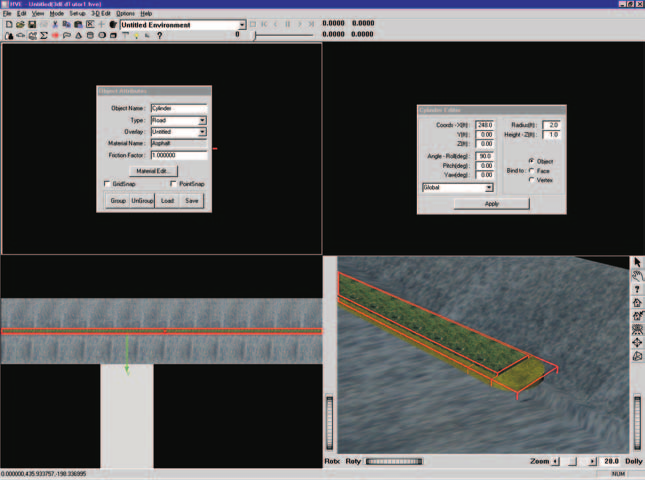The image size is (645, 480).
Task: Open the Mode menu
Action: pos(57,14)
